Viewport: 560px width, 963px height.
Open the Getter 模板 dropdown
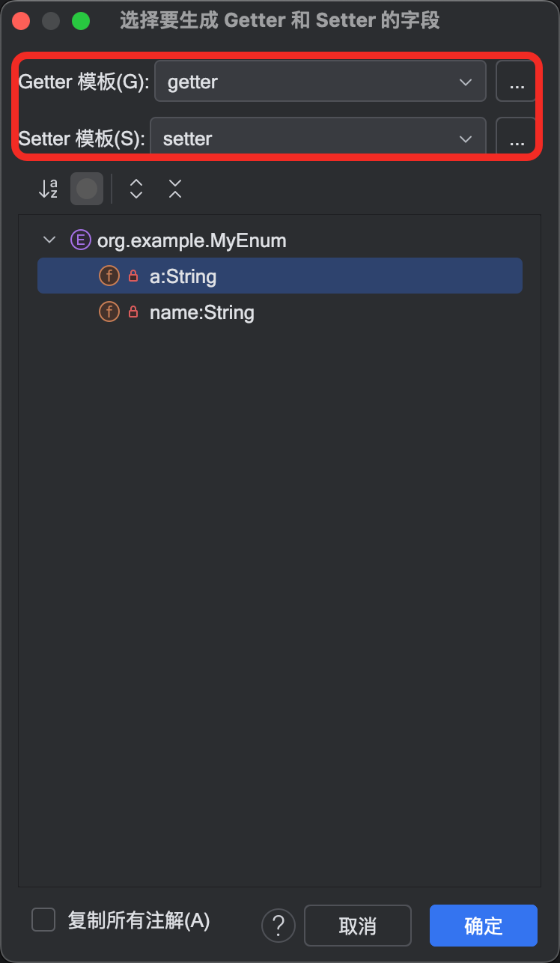(x=320, y=82)
